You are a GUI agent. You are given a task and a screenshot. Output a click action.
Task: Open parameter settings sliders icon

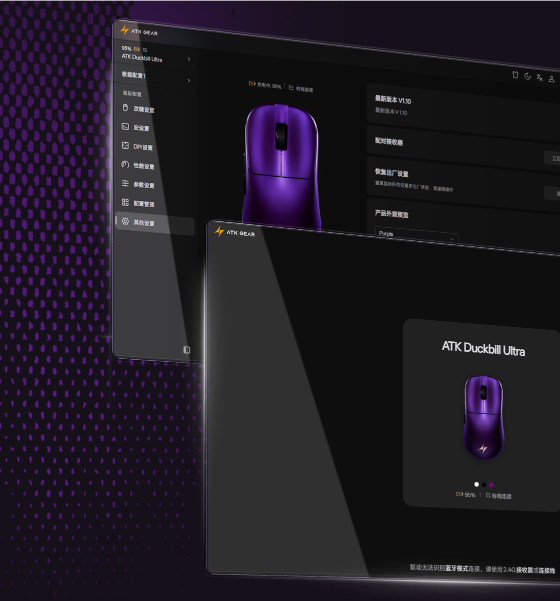tap(125, 183)
